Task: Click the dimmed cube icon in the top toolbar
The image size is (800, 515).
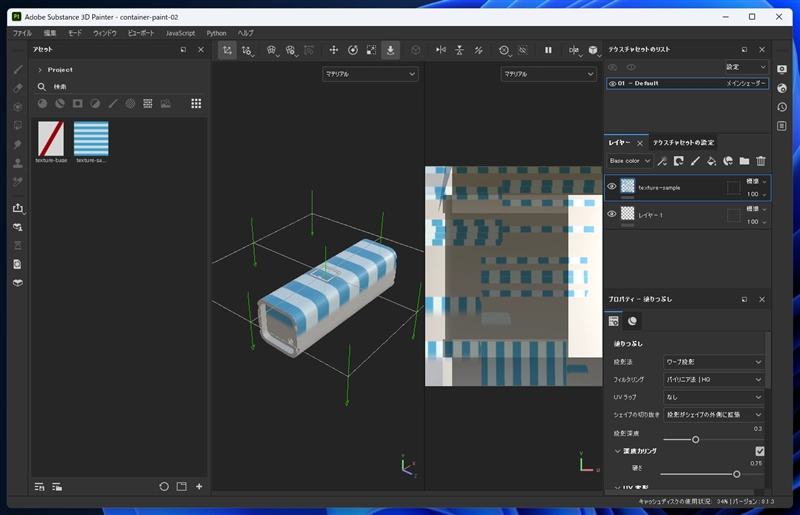Action: [416, 50]
